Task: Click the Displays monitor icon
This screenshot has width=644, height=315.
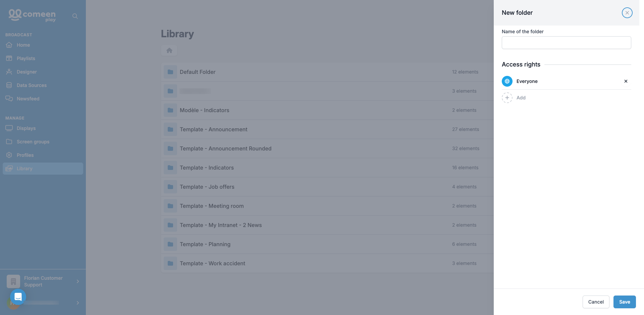Action: pyautogui.click(x=9, y=128)
